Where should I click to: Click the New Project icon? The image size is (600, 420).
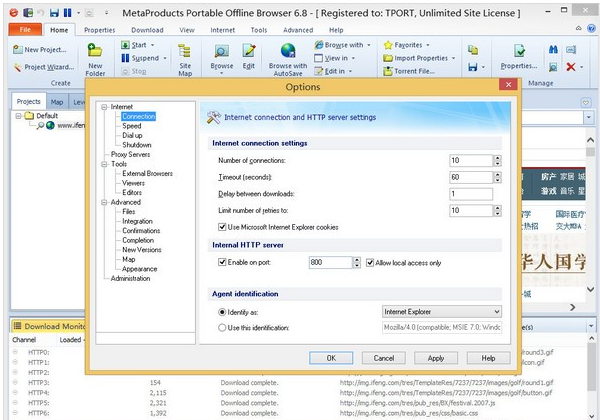18,49
